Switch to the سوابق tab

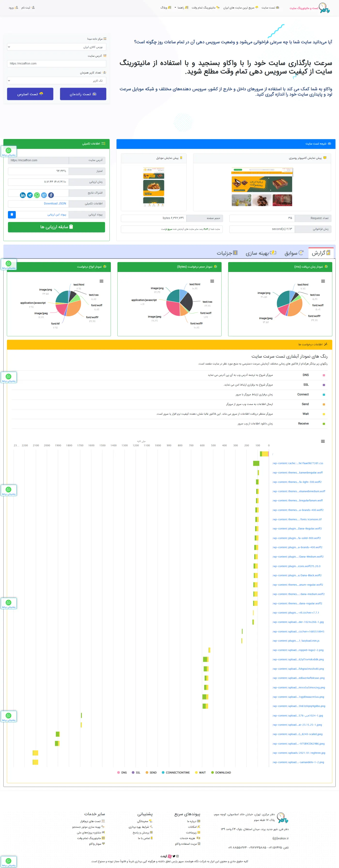tap(294, 253)
